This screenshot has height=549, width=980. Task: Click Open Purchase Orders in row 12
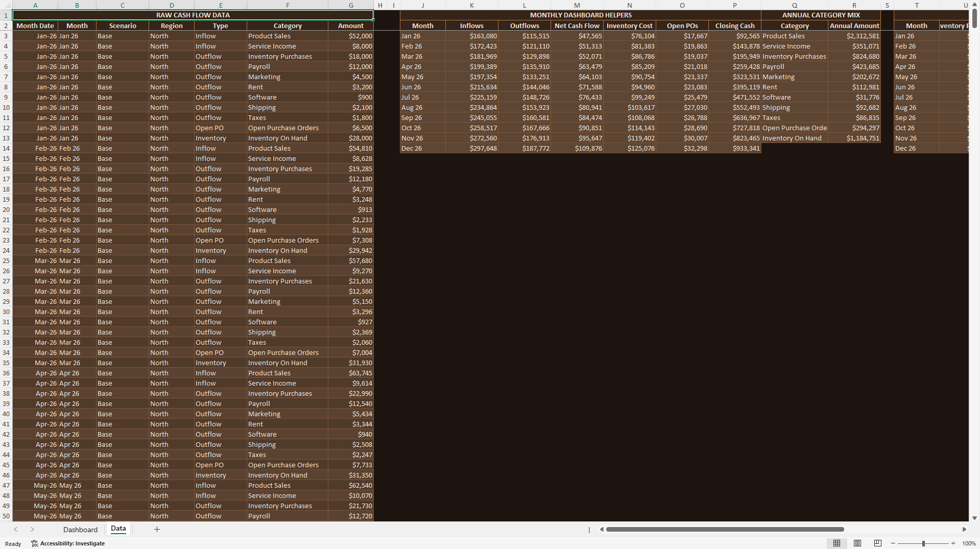288,128
